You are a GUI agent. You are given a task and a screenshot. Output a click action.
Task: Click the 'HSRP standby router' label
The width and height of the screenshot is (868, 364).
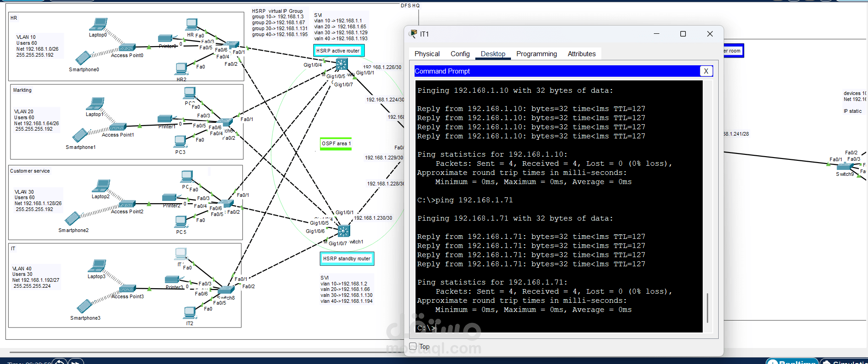pyautogui.click(x=347, y=258)
